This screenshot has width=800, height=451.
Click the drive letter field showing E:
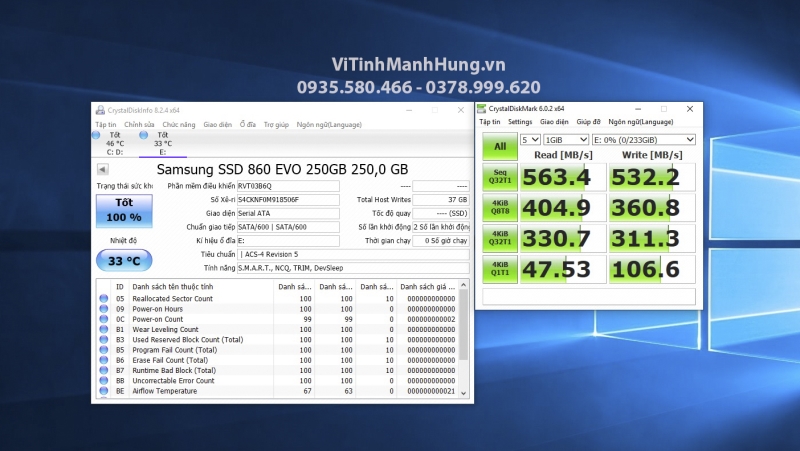click(288, 241)
